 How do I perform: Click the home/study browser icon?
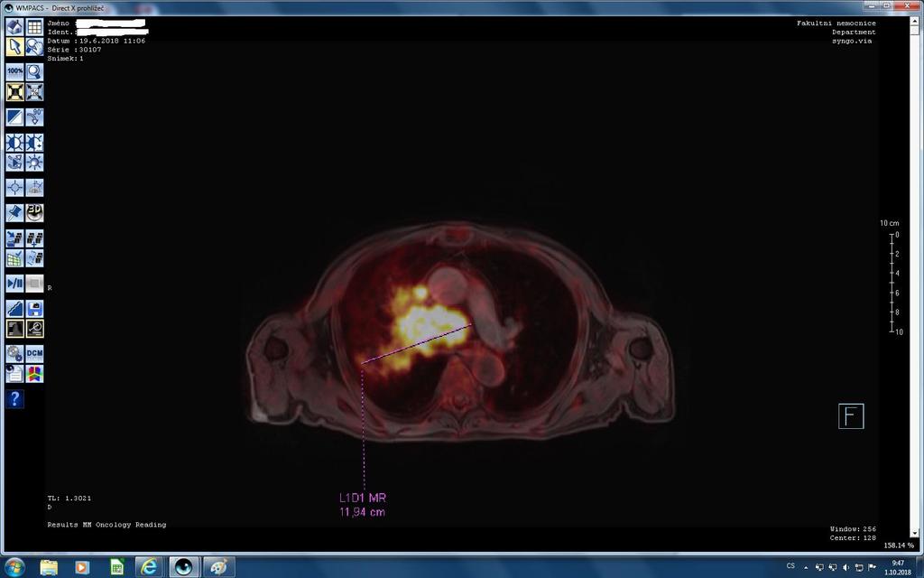coord(14,26)
